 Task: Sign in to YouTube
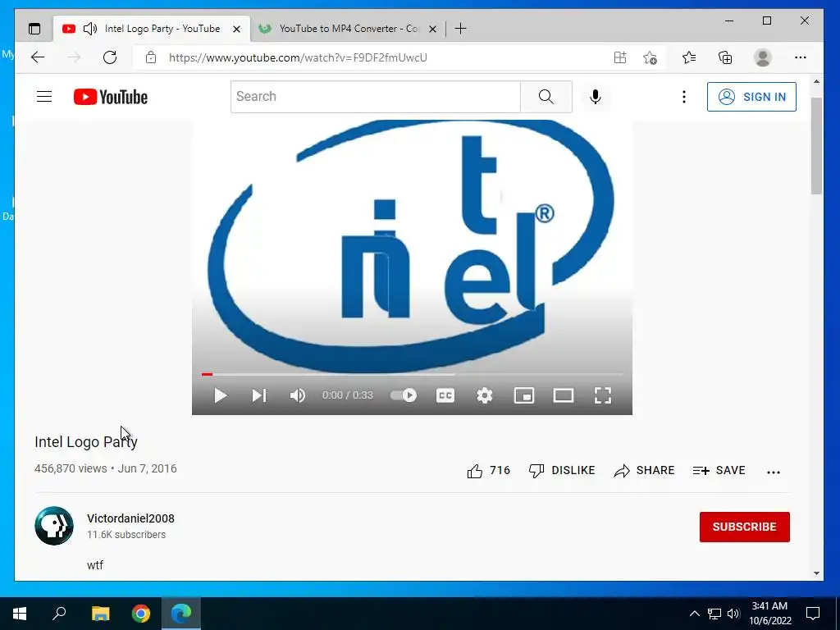[x=751, y=97]
